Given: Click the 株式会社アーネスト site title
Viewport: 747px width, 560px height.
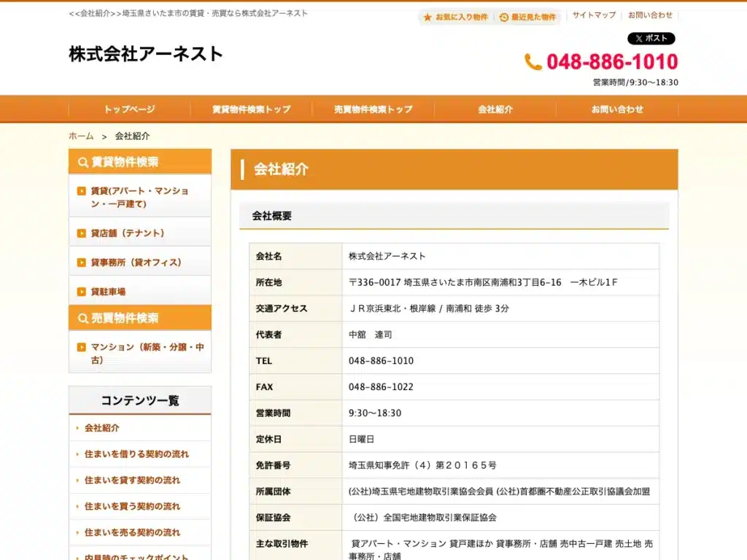Looking at the screenshot, I should pos(146,54).
